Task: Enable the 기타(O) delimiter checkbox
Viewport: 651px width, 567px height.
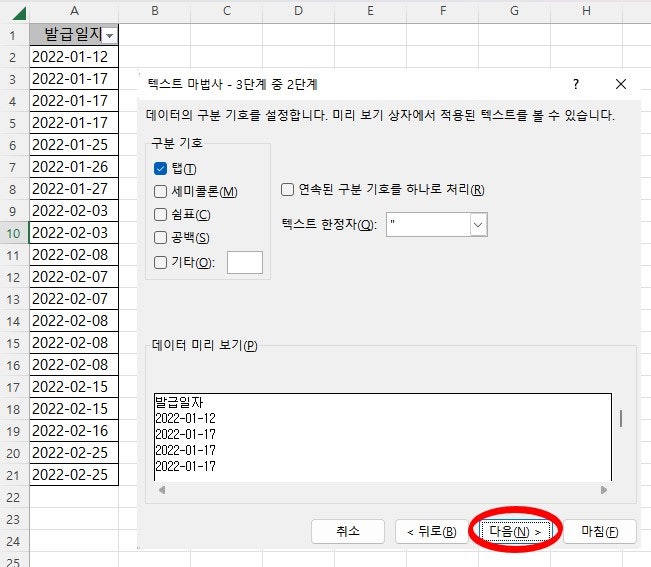Action: 160,262
